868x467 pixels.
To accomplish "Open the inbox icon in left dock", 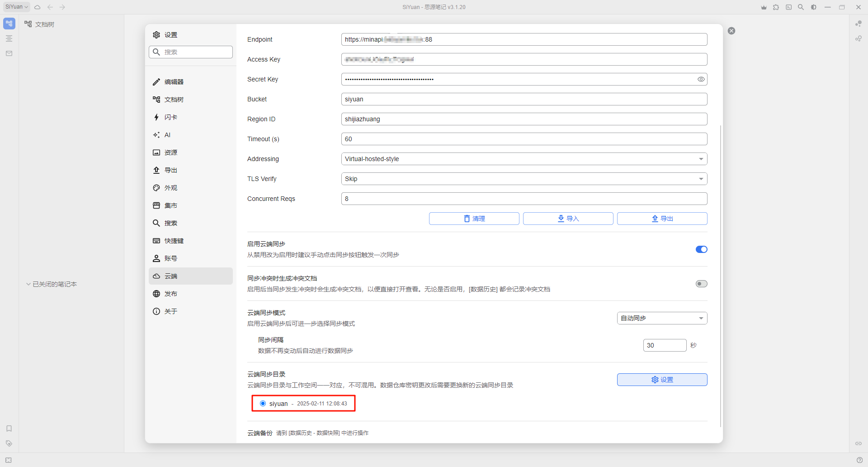I will coord(9,53).
